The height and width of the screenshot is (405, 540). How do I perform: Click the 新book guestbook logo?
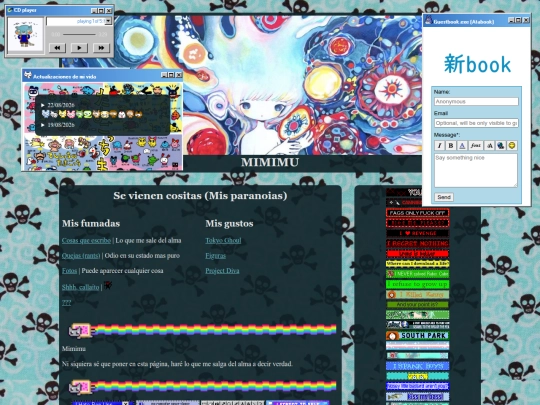pos(477,64)
